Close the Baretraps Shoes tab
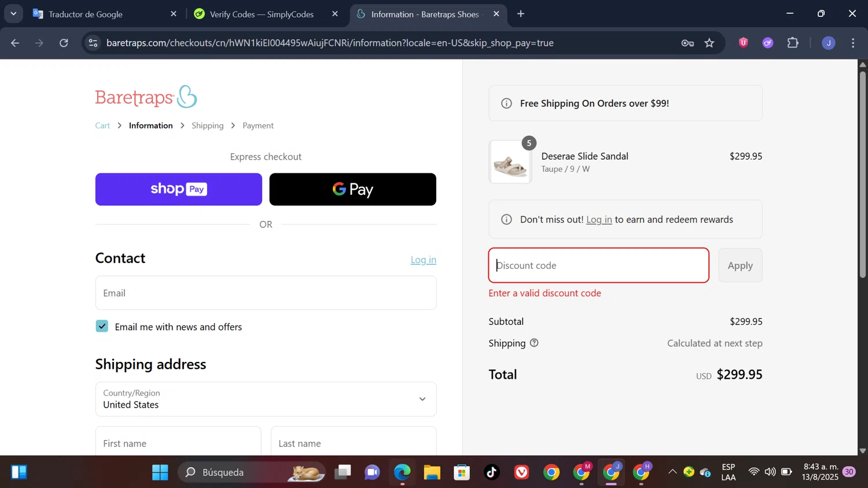The image size is (868, 488). pos(496,14)
